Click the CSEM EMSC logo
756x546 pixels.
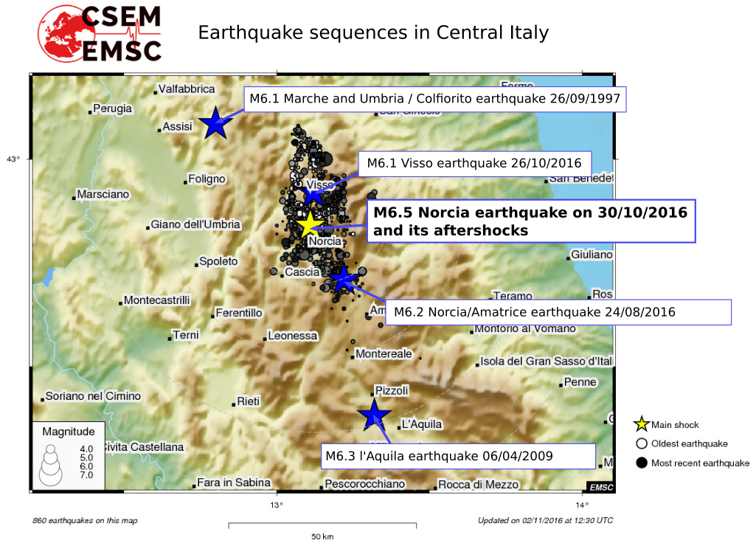point(98,32)
